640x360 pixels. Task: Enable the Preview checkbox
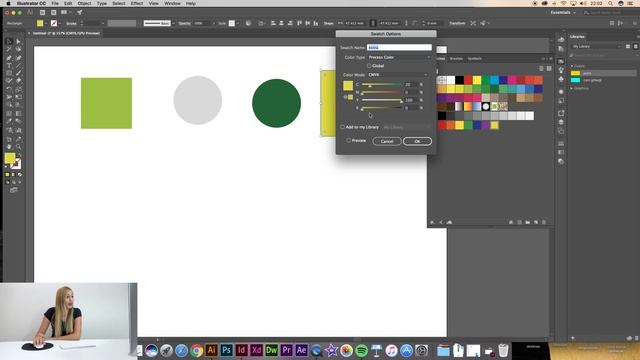coord(349,140)
